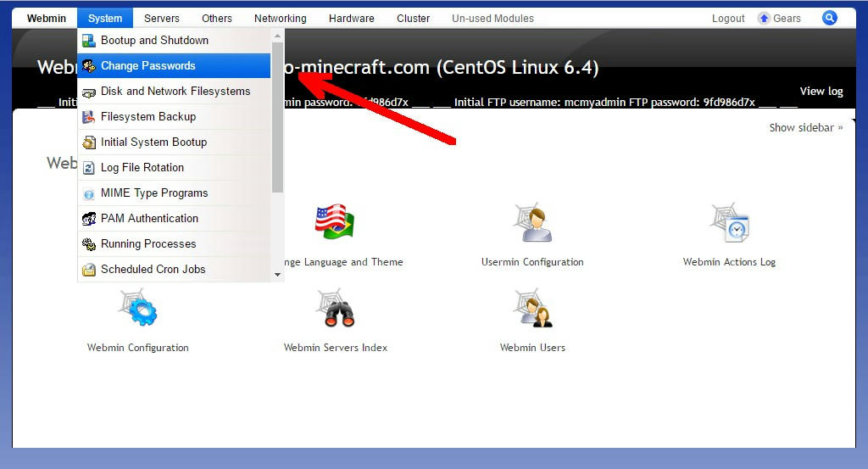Click the Gears up-arrow icon
This screenshot has width=868, height=469.
tap(764, 19)
